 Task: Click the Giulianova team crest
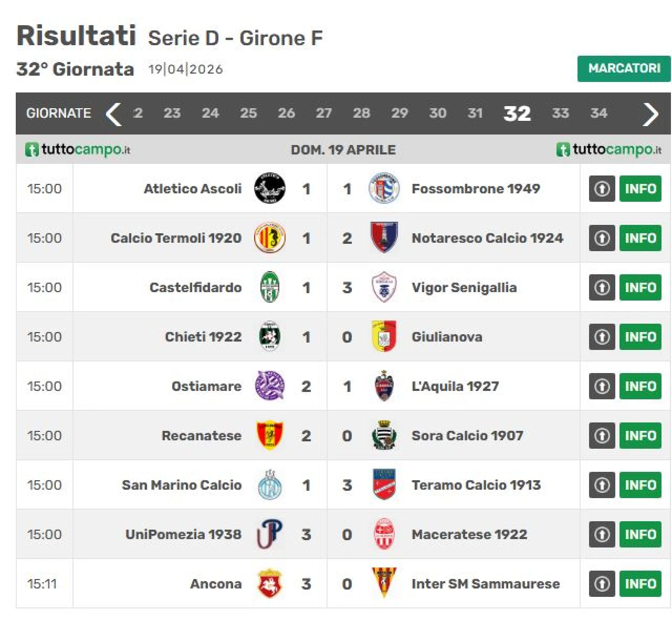point(384,337)
